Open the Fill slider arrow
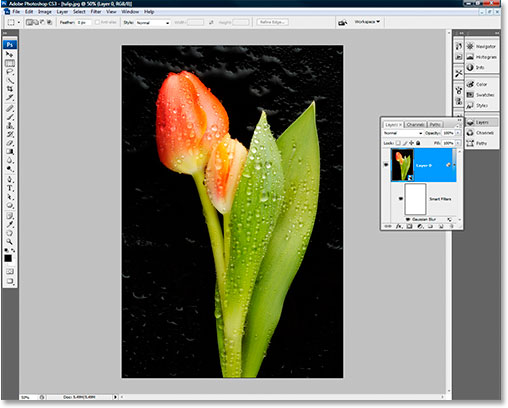508x408 pixels. [x=458, y=143]
